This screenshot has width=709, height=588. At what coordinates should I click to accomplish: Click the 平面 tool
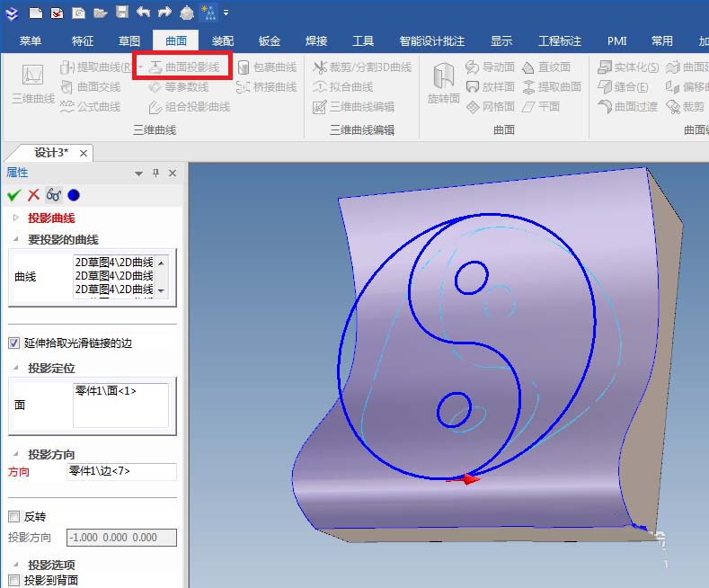(541, 107)
